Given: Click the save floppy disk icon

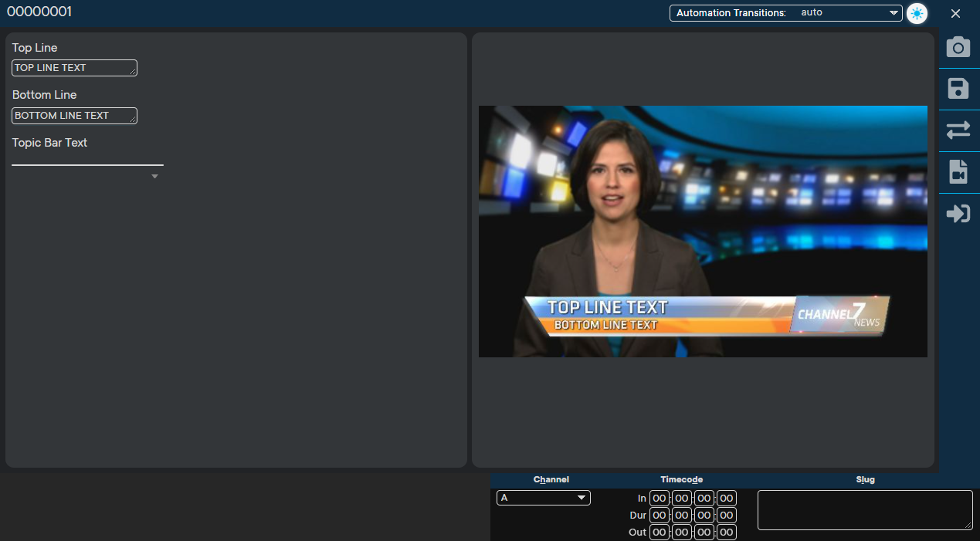Looking at the screenshot, I should pyautogui.click(x=958, y=89).
